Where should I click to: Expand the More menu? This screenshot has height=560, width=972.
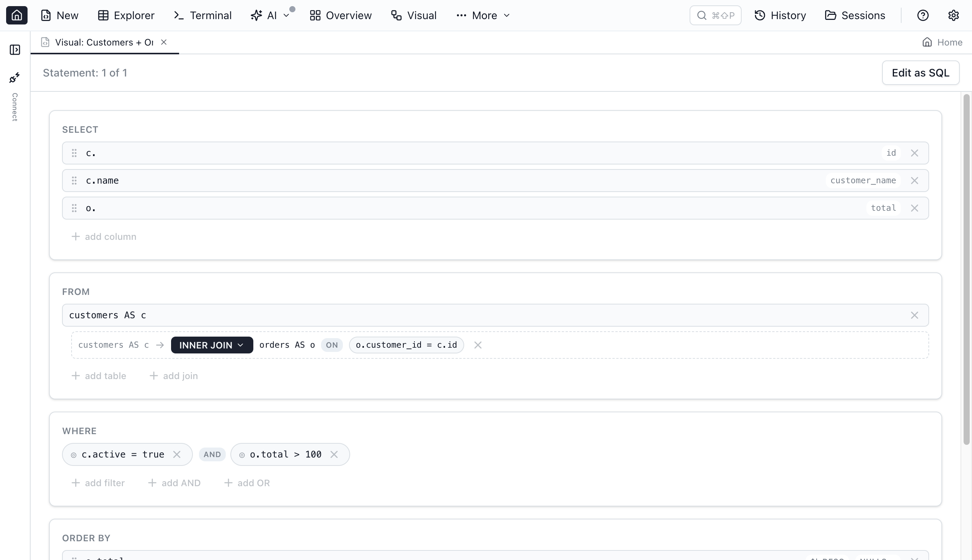click(483, 15)
